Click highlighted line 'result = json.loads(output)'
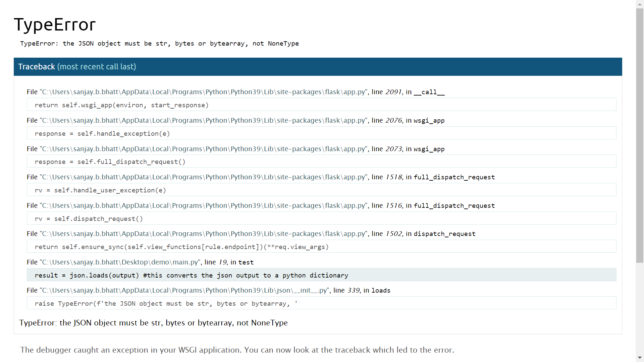 pos(321,275)
